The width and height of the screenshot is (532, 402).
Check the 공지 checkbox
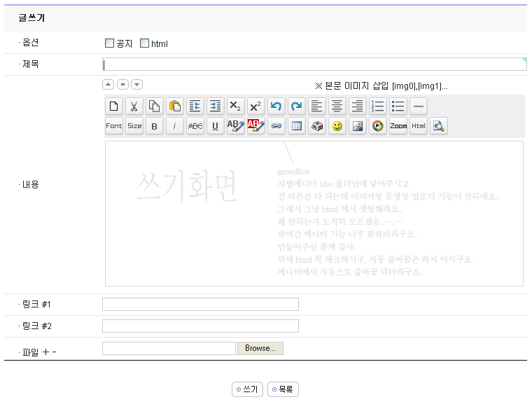tap(109, 43)
